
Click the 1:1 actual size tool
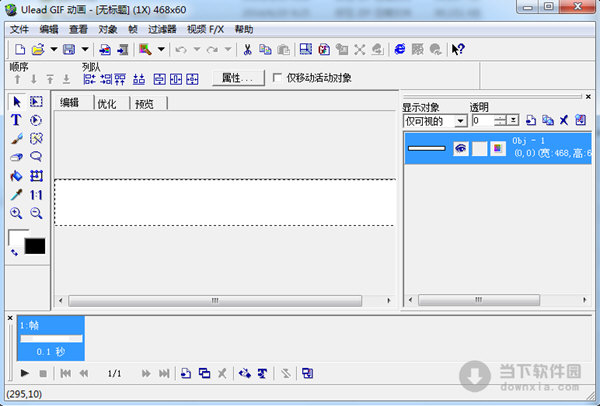(x=36, y=195)
